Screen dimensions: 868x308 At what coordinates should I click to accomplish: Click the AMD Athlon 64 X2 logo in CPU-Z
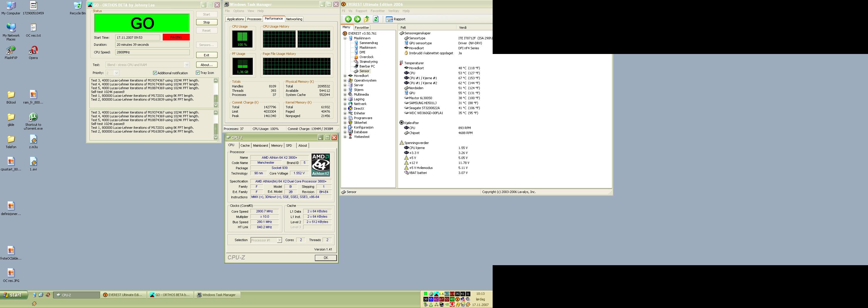321,165
